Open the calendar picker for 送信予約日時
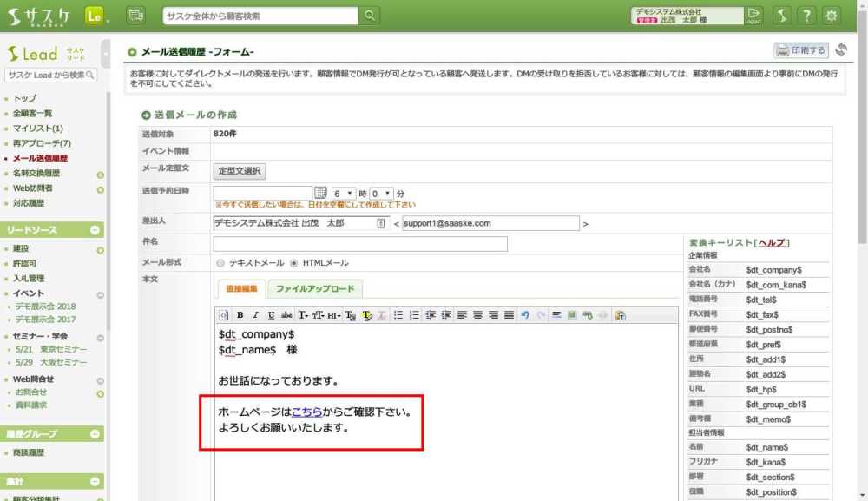The height and width of the screenshot is (501, 868). 320,193
